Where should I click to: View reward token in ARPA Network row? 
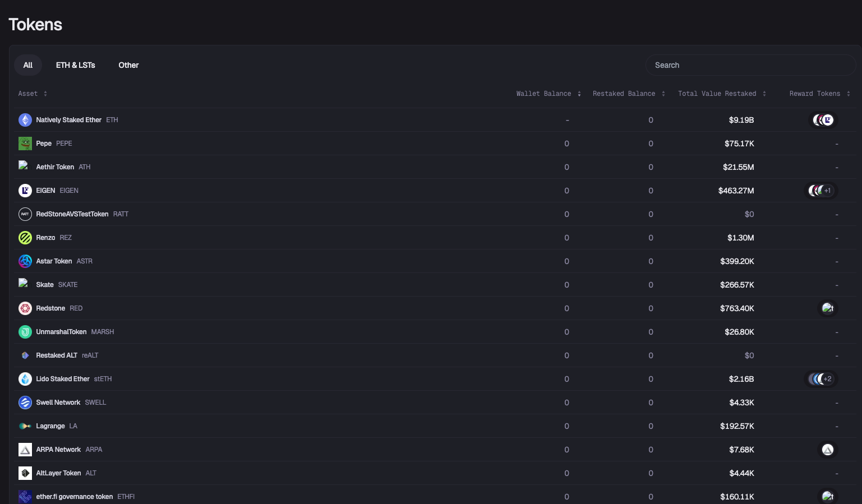[x=828, y=450]
